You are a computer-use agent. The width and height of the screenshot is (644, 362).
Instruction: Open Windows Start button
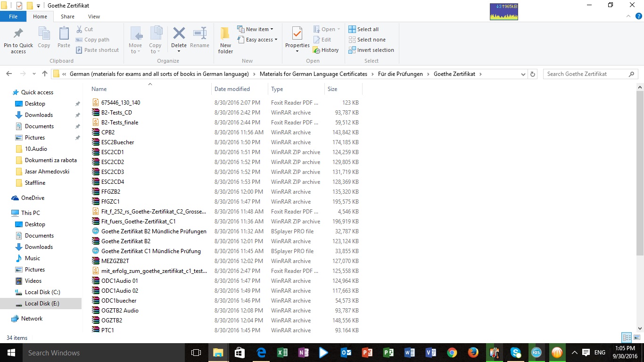(11, 353)
